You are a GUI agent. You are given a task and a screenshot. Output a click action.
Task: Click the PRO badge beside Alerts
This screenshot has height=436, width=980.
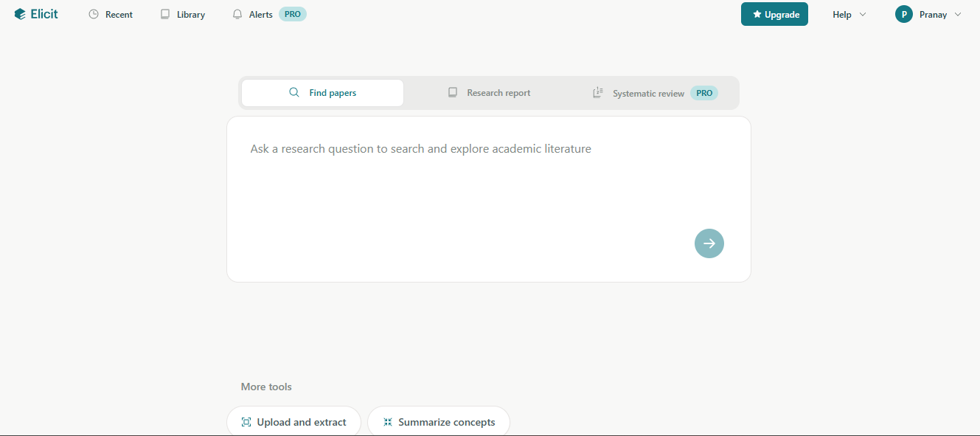pyautogui.click(x=293, y=14)
